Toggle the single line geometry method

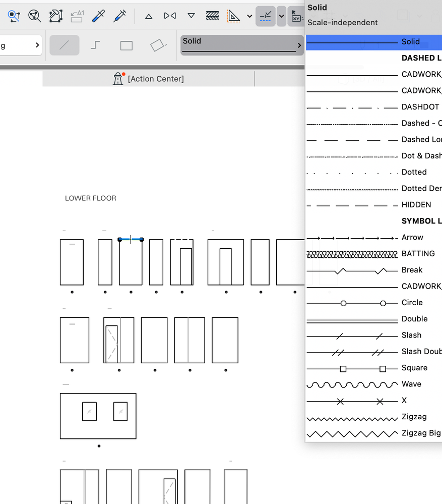click(x=64, y=45)
